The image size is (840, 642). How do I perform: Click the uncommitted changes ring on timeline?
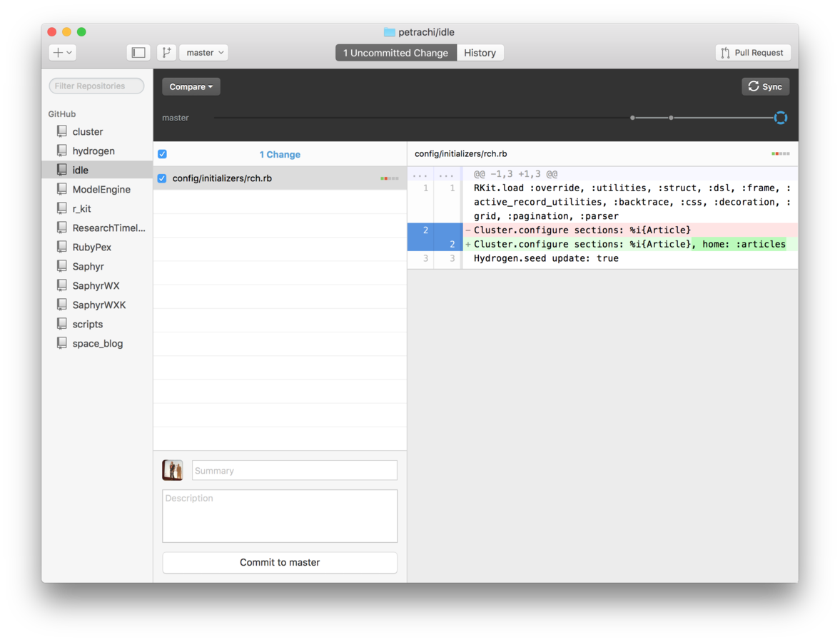781,118
